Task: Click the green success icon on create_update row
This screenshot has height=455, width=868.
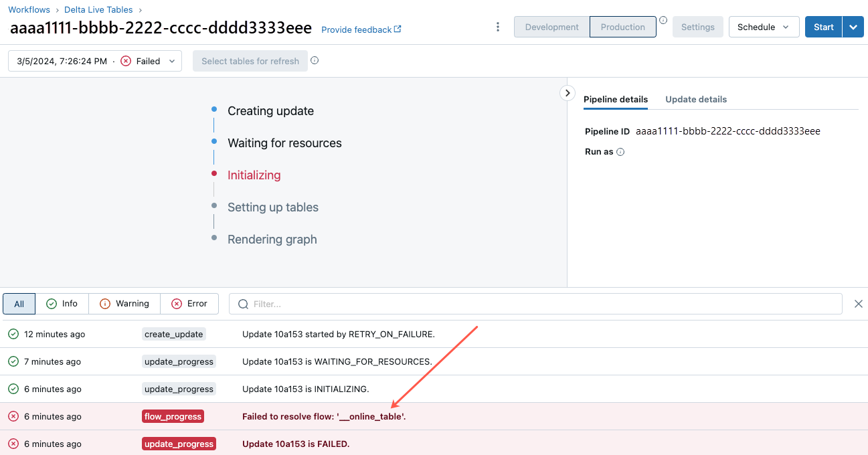Action: pyautogui.click(x=14, y=334)
